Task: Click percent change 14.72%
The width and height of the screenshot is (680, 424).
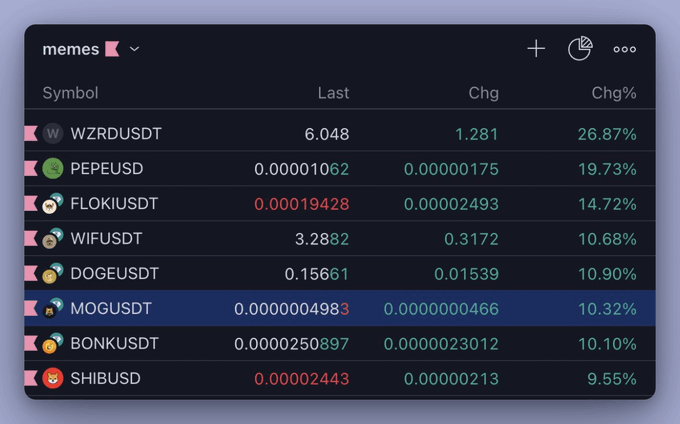Action: (607, 204)
